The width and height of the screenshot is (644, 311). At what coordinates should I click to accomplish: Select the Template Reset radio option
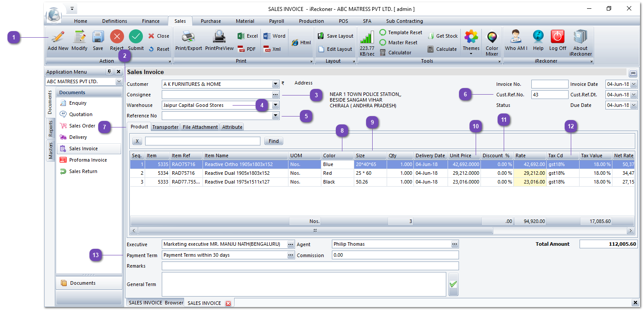pos(383,32)
